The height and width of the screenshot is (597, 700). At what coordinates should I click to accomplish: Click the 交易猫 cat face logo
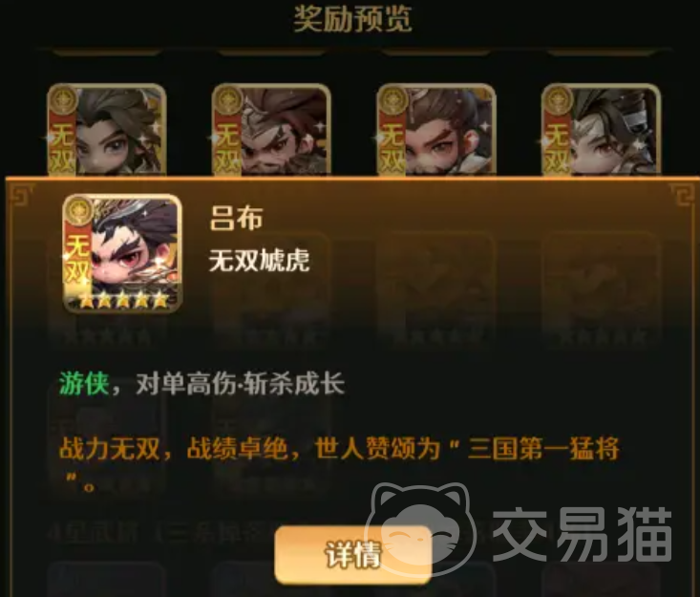420,527
